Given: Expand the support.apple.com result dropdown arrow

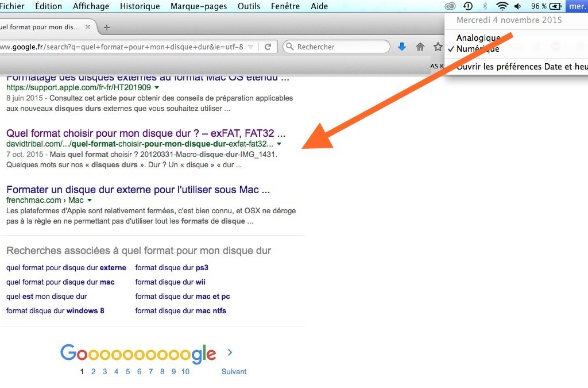Looking at the screenshot, I should (157, 87).
